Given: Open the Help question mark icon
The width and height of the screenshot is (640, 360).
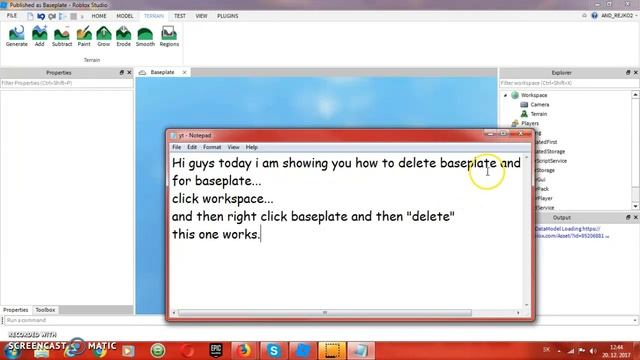Looking at the screenshot, I should point(594,16).
